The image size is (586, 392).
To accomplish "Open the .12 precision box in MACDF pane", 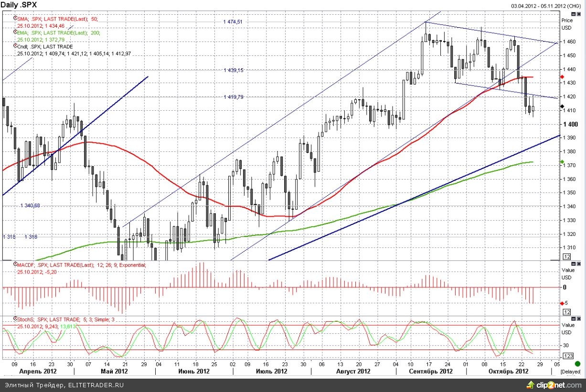I will 567,311.
